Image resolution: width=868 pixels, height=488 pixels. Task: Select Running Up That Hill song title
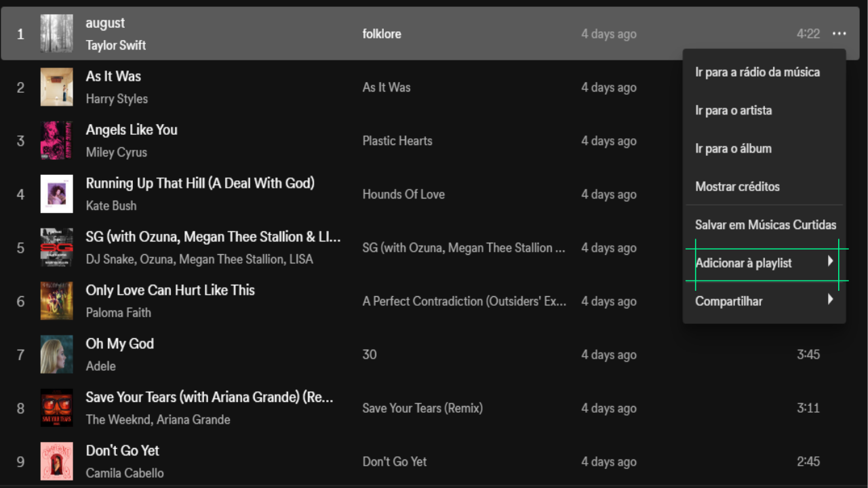click(x=200, y=183)
